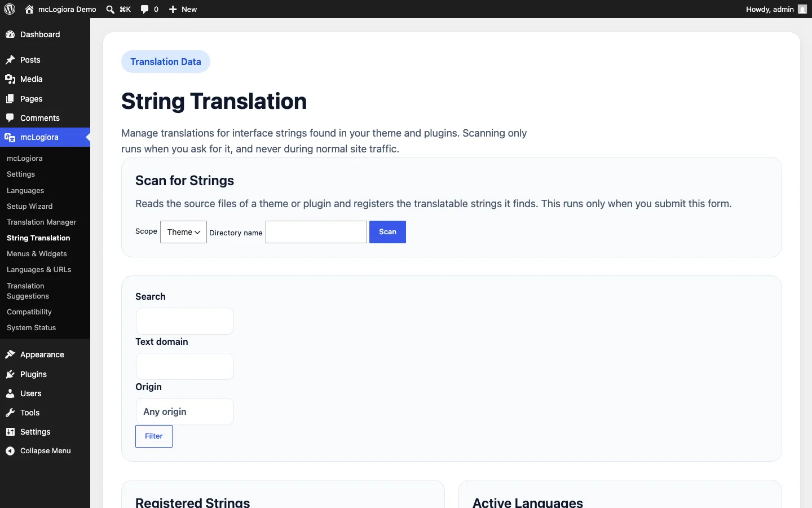Click the Dashboard menu label

coord(40,34)
